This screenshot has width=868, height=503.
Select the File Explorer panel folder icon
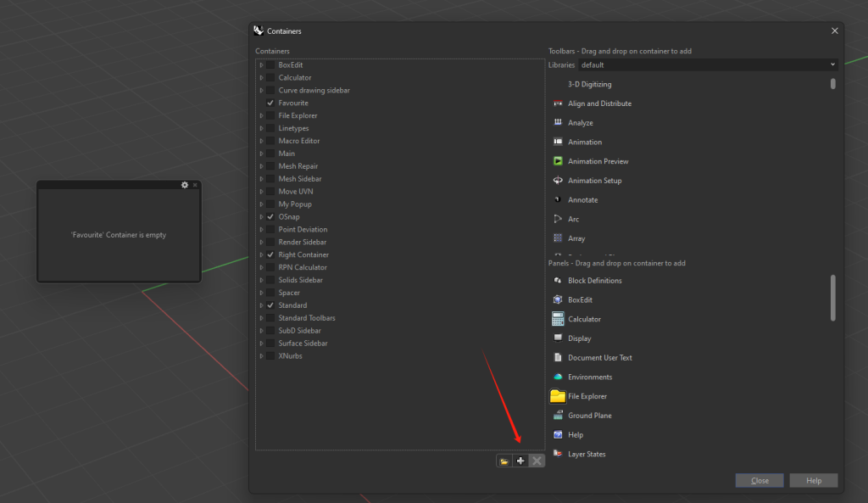click(558, 396)
